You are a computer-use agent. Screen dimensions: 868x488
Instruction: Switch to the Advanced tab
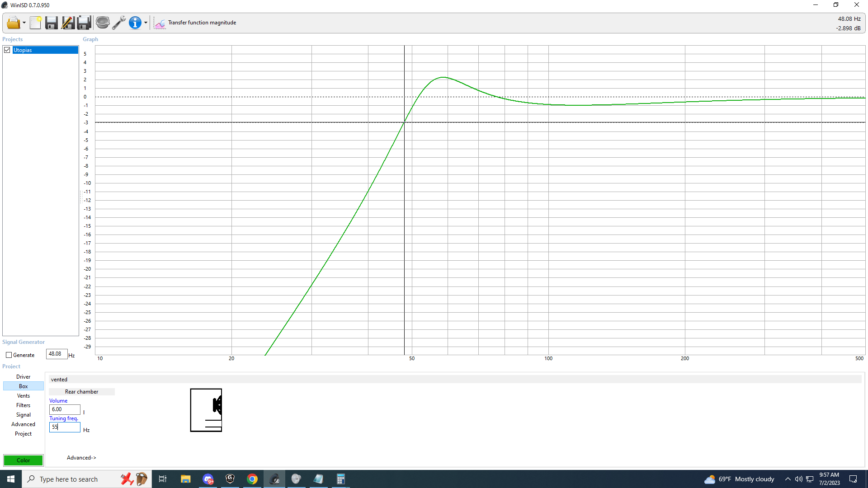tap(24, 424)
